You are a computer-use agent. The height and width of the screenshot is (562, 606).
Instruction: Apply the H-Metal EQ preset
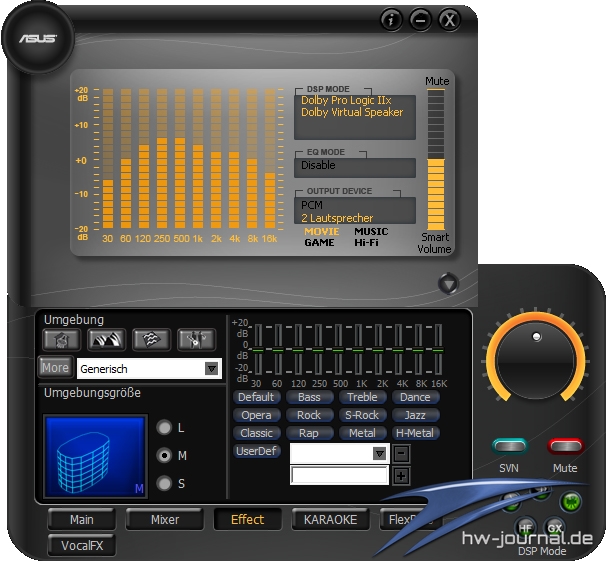415,433
